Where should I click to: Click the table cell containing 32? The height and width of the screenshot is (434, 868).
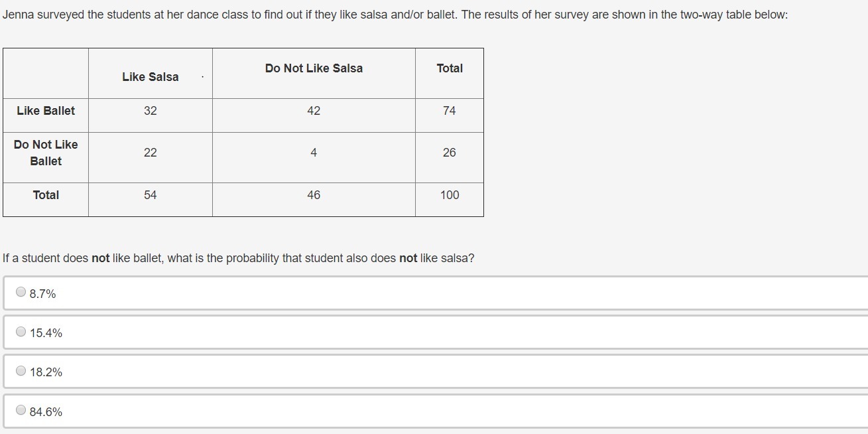click(x=151, y=111)
